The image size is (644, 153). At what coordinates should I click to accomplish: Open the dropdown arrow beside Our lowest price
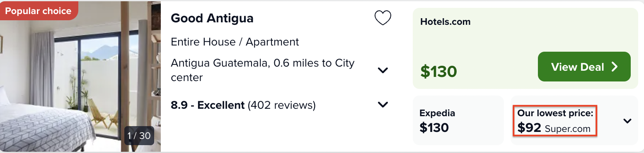[x=627, y=121]
